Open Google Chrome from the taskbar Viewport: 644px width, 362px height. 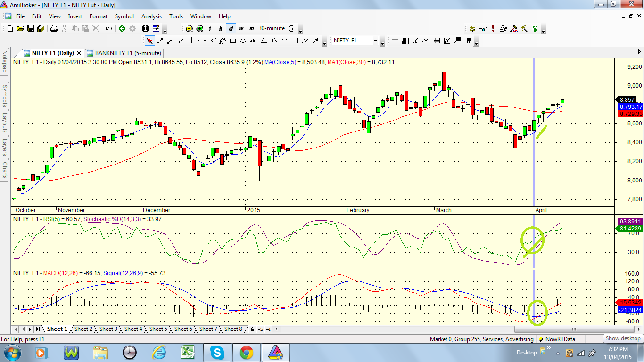(246, 352)
